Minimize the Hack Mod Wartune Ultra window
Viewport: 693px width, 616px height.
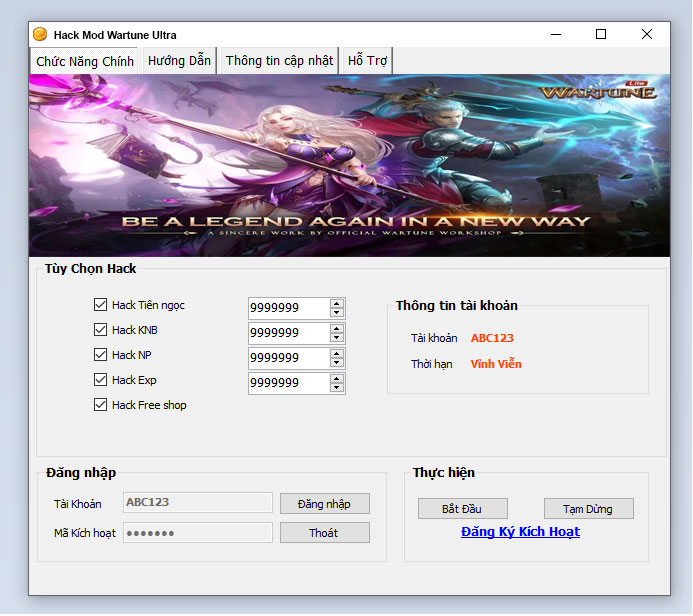(556, 34)
